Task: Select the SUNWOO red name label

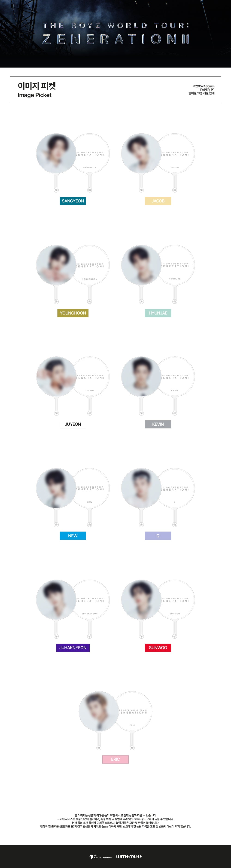Action: pos(158,648)
